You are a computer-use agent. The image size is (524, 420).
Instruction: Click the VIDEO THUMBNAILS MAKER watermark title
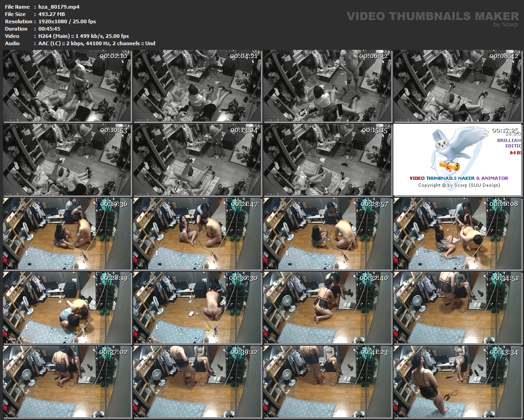[432, 16]
